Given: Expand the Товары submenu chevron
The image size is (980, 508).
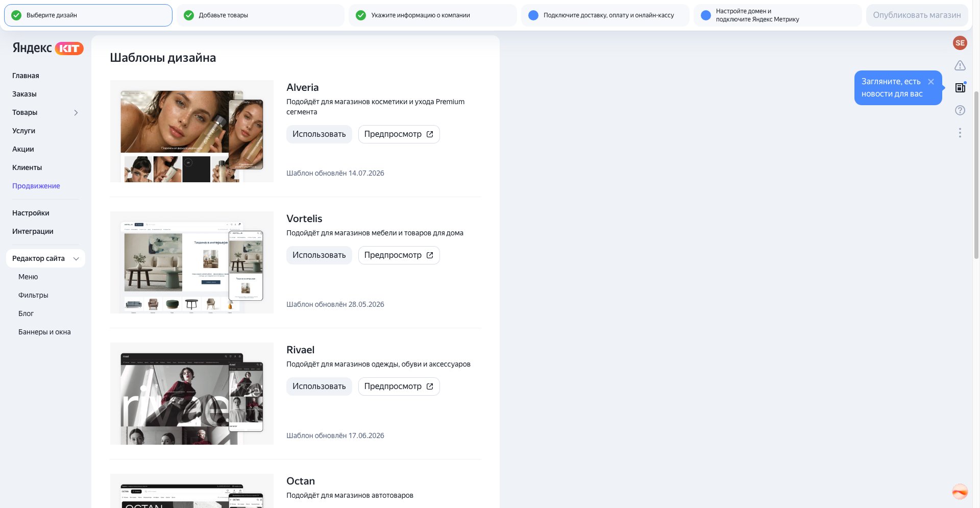Looking at the screenshot, I should tap(76, 112).
